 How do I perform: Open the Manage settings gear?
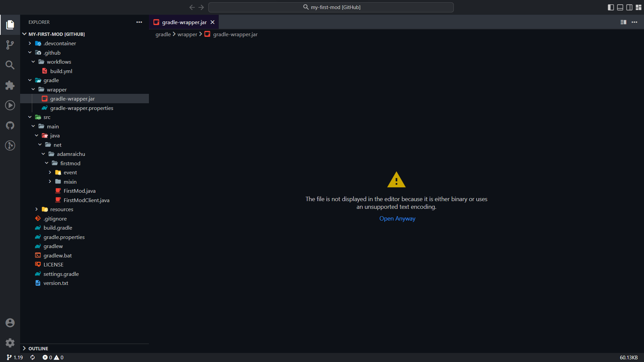pyautogui.click(x=10, y=343)
